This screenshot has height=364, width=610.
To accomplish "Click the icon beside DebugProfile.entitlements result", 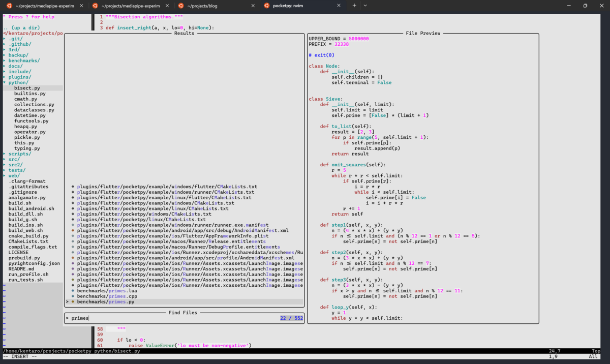I will pos(73,247).
